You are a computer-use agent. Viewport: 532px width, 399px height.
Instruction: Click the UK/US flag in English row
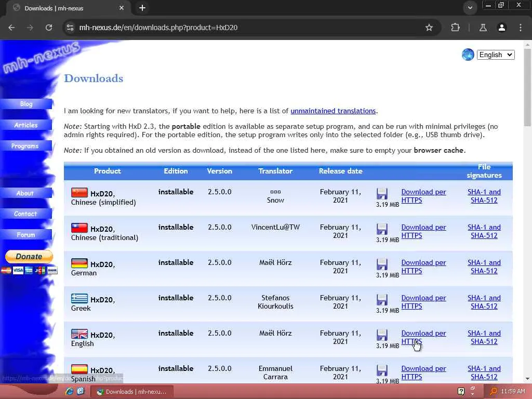79,334
